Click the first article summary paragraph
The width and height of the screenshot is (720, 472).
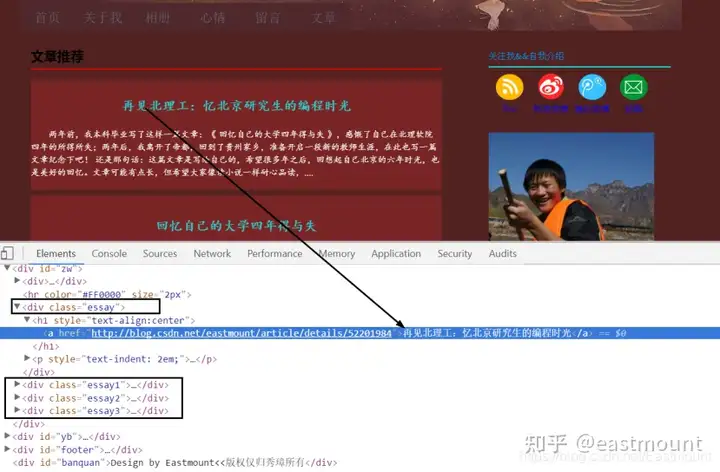point(236,153)
